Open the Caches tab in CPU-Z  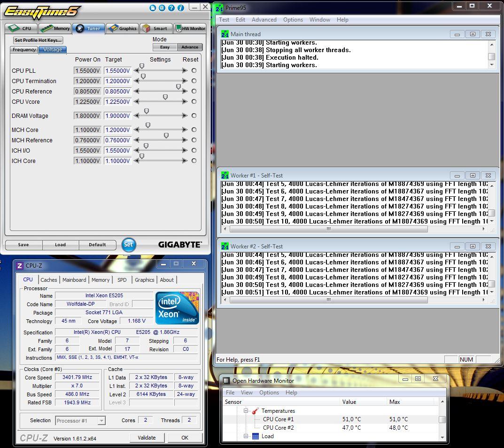(48, 280)
